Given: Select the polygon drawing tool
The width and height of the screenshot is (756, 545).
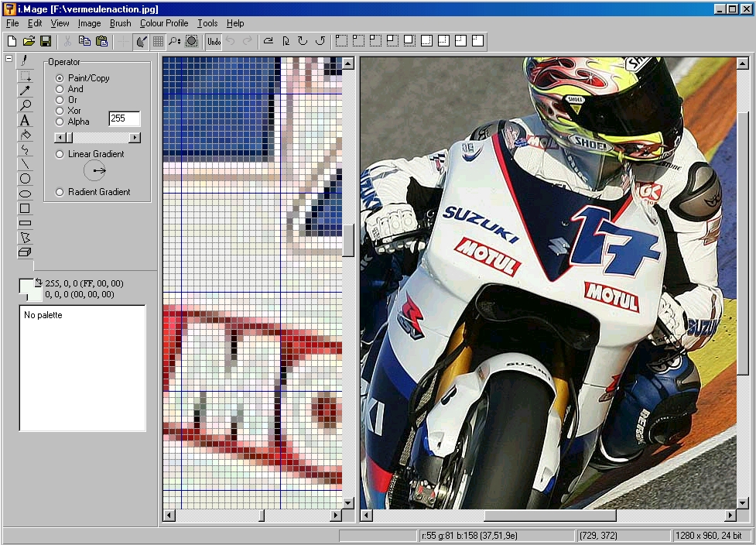Looking at the screenshot, I should [25, 238].
